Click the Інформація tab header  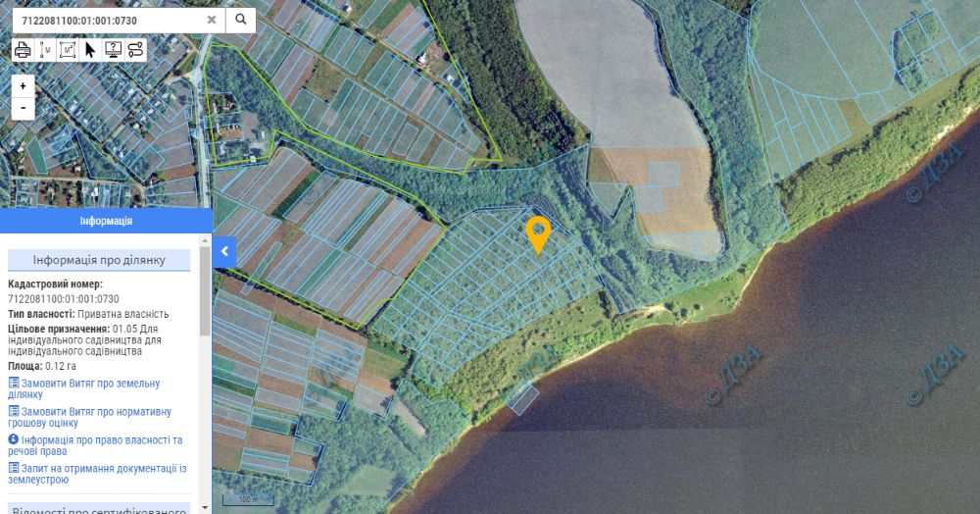pos(106,221)
